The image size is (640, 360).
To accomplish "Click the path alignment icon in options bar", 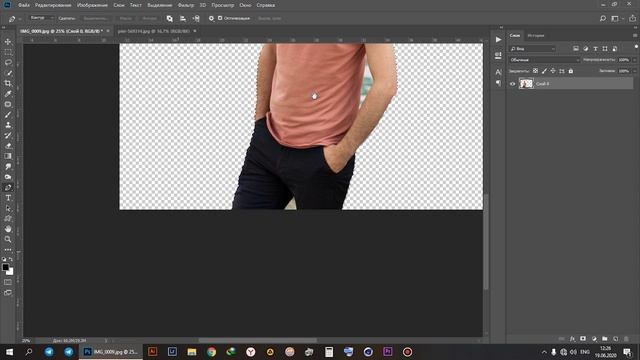I will pyautogui.click(x=183, y=18).
